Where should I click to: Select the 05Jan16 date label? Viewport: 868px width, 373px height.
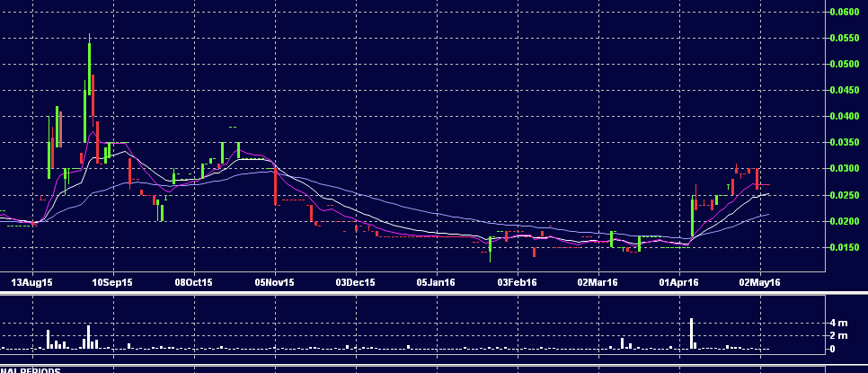pyautogui.click(x=436, y=282)
